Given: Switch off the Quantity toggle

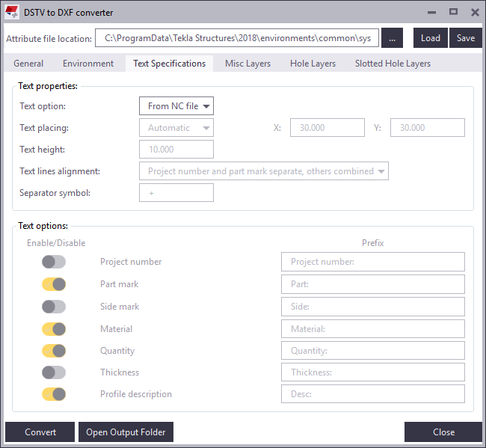Looking at the screenshot, I should point(54,351).
